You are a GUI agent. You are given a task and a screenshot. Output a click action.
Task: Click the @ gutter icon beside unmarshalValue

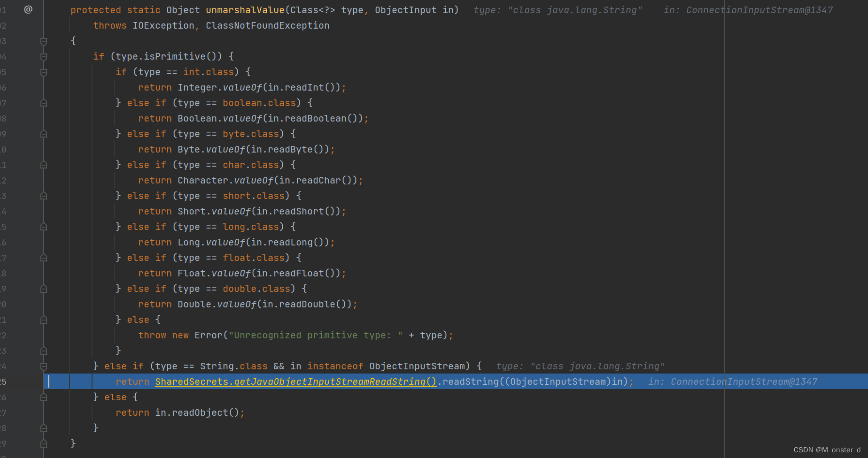tap(28, 9)
